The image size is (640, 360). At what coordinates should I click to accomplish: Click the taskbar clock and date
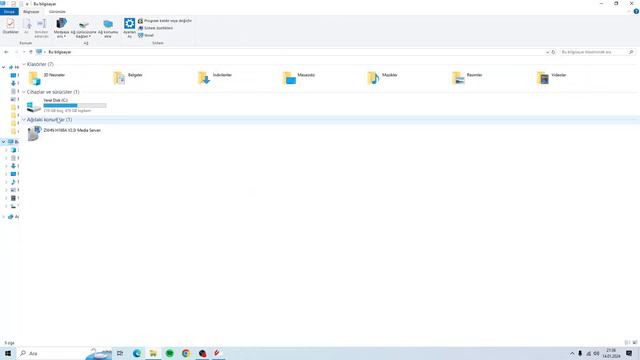[x=611, y=353]
